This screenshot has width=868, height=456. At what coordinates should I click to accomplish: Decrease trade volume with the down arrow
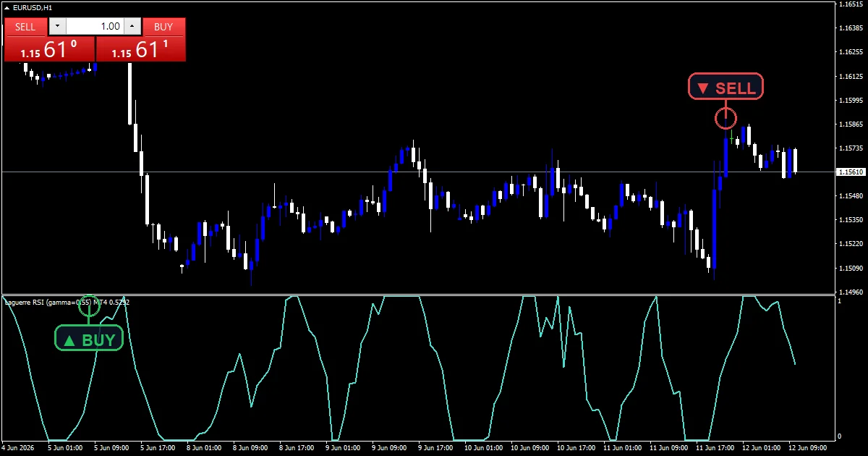(x=57, y=27)
